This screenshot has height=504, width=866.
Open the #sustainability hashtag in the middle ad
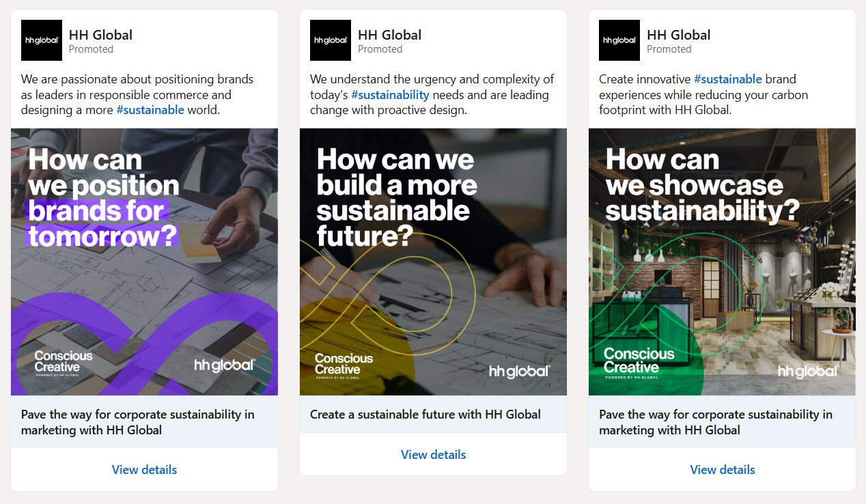point(390,95)
